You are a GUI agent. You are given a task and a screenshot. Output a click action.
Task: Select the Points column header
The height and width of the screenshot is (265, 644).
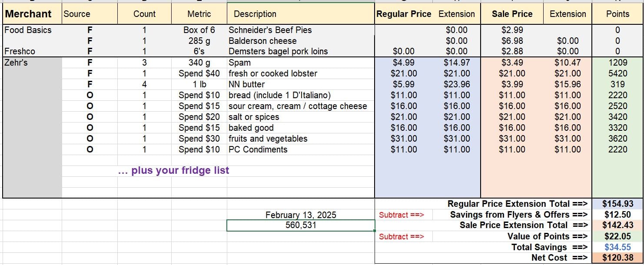tap(617, 14)
